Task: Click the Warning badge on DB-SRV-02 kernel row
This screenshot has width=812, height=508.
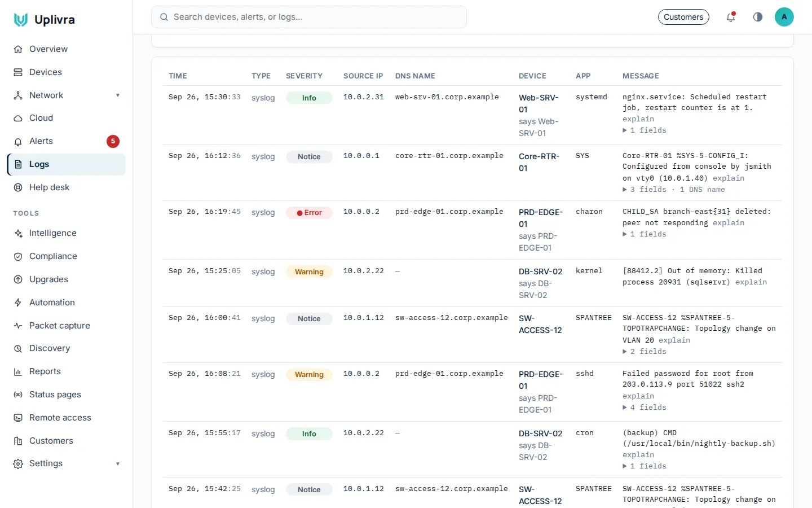Action: [309, 272]
